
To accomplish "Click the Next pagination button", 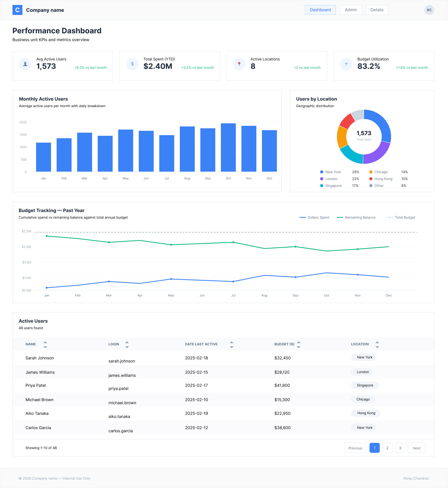I will click(x=417, y=448).
